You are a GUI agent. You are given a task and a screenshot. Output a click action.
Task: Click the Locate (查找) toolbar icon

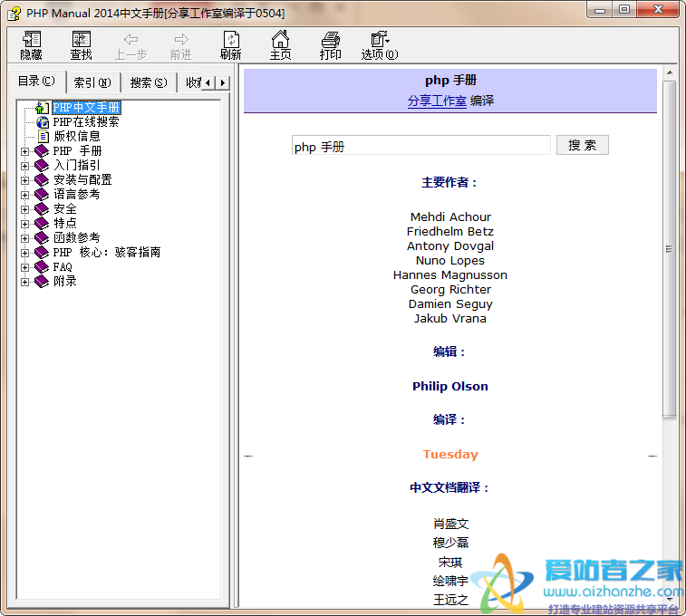click(82, 39)
